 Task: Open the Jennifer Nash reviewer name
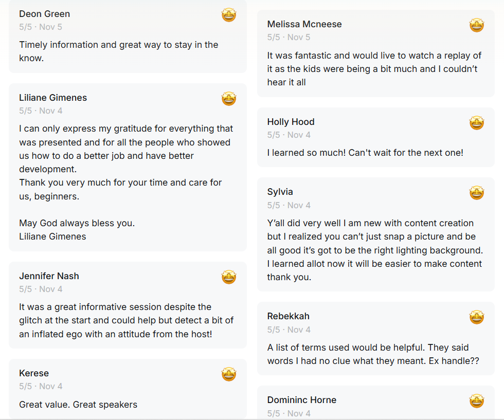click(49, 276)
